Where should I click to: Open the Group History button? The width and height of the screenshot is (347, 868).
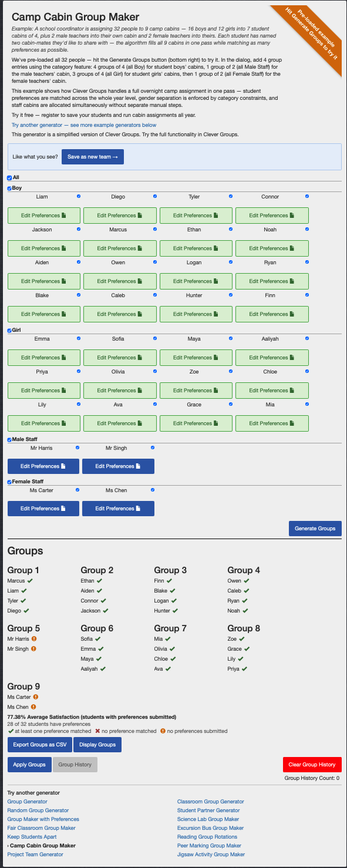tap(75, 765)
